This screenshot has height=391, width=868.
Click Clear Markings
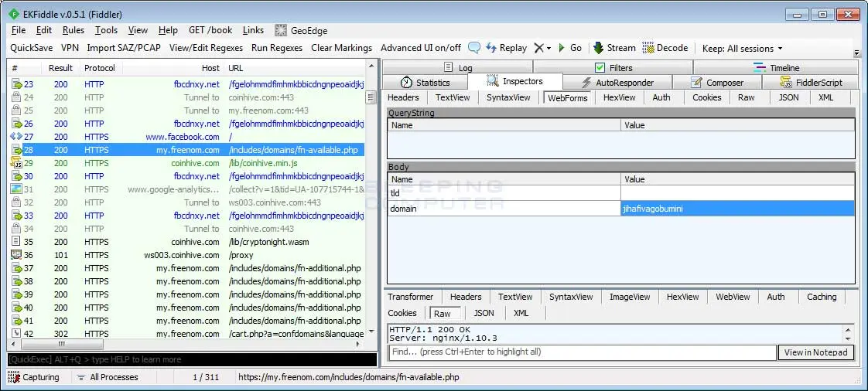coord(342,48)
